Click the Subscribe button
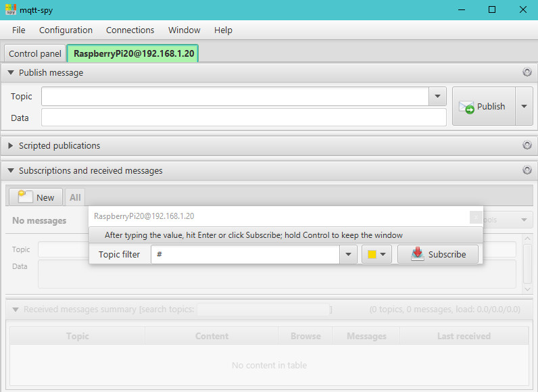 (438, 255)
